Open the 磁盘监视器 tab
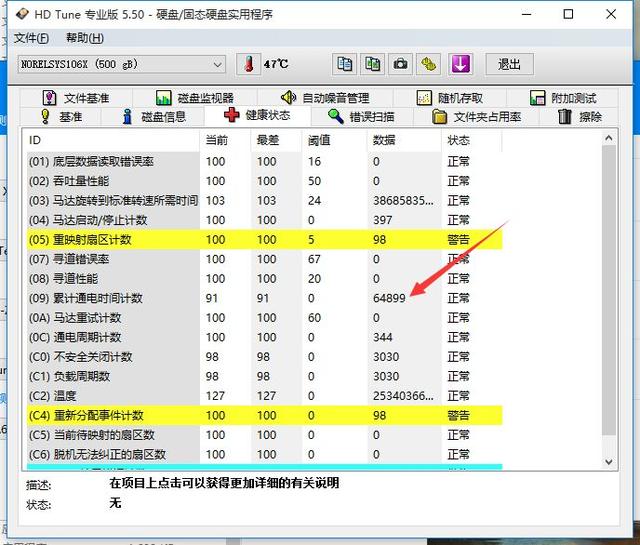Image resolution: width=640 pixels, height=545 pixels. [x=194, y=98]
